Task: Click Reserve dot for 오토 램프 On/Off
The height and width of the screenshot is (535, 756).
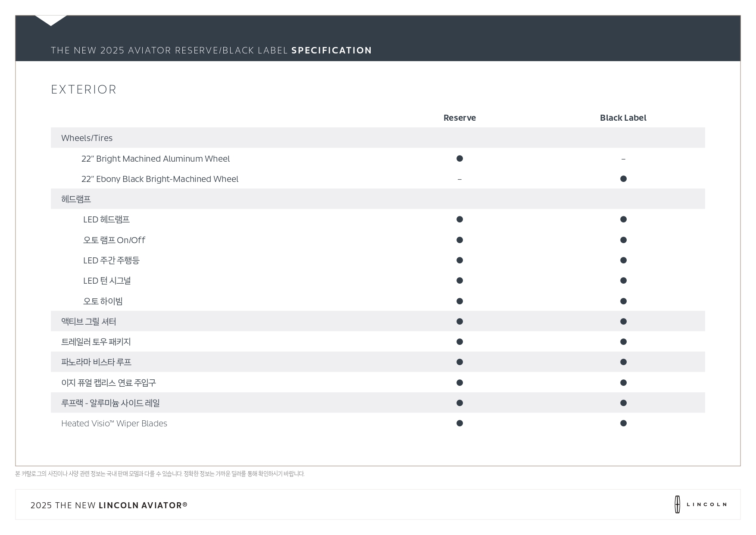Action: point(459,240)
